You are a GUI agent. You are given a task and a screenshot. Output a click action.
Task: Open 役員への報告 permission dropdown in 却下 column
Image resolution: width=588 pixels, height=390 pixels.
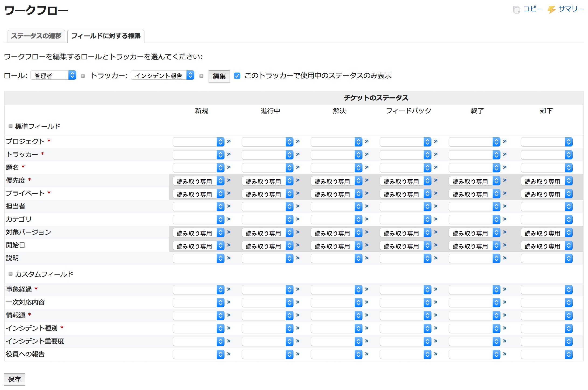coord(547,354)
